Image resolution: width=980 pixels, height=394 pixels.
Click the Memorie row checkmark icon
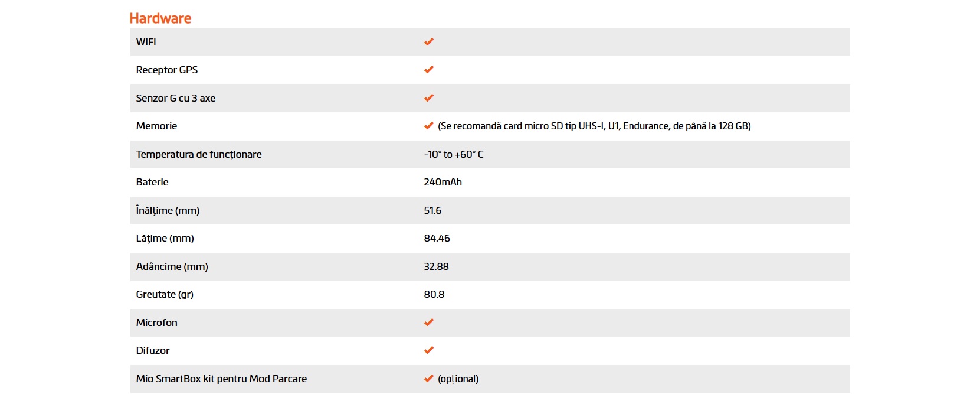click(429, 126)
